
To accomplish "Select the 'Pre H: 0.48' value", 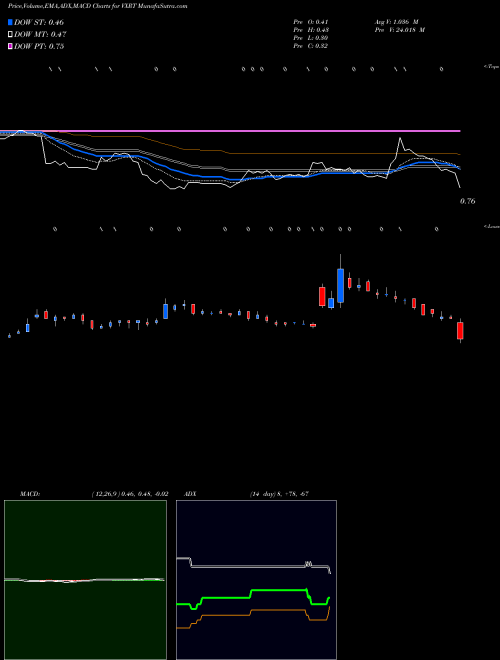I will pyautogui.click(x=311, y=30).
